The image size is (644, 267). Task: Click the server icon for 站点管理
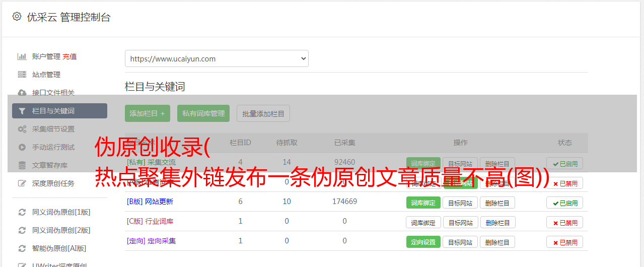coord(22,75)
